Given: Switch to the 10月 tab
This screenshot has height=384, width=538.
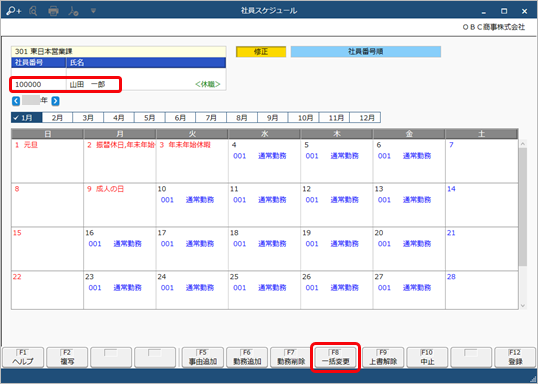Looking at the screenshot, I should (303, 118).
